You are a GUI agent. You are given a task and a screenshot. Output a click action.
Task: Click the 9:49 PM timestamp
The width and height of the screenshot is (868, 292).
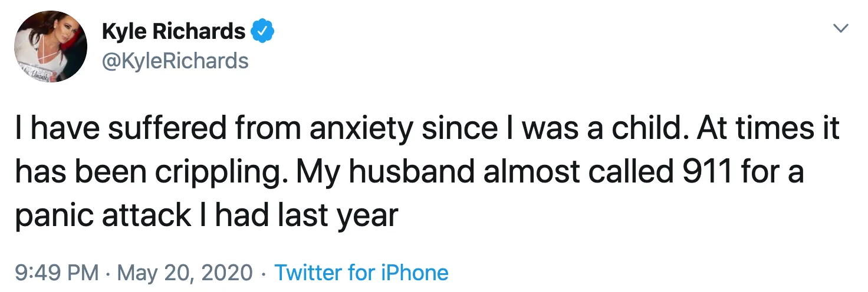(x=57, y=272)
